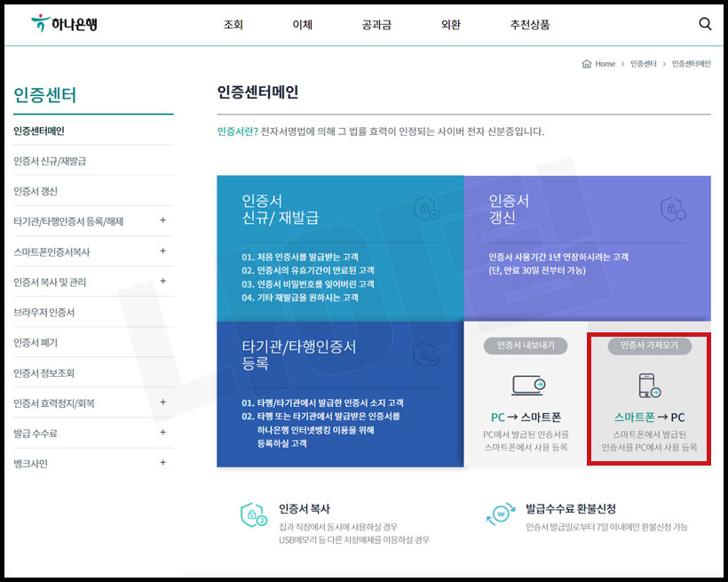Select the 이체 navigation menu
Screen dimensions: 728x582
click(x=302, y=24)
